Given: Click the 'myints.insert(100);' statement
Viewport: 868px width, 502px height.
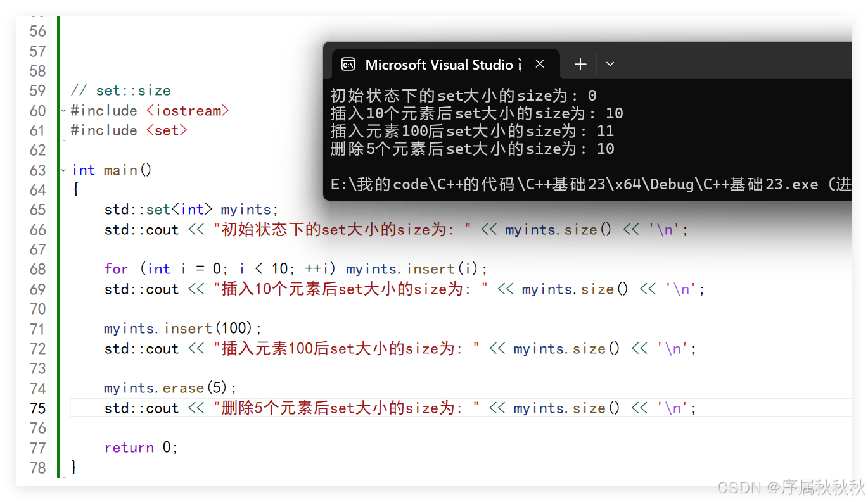Looking at the screenshot, I should click(x=183, y=329).
